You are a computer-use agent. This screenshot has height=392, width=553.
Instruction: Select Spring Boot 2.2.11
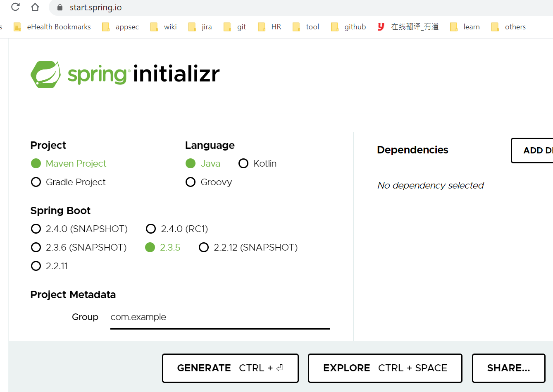click(49, 266)
